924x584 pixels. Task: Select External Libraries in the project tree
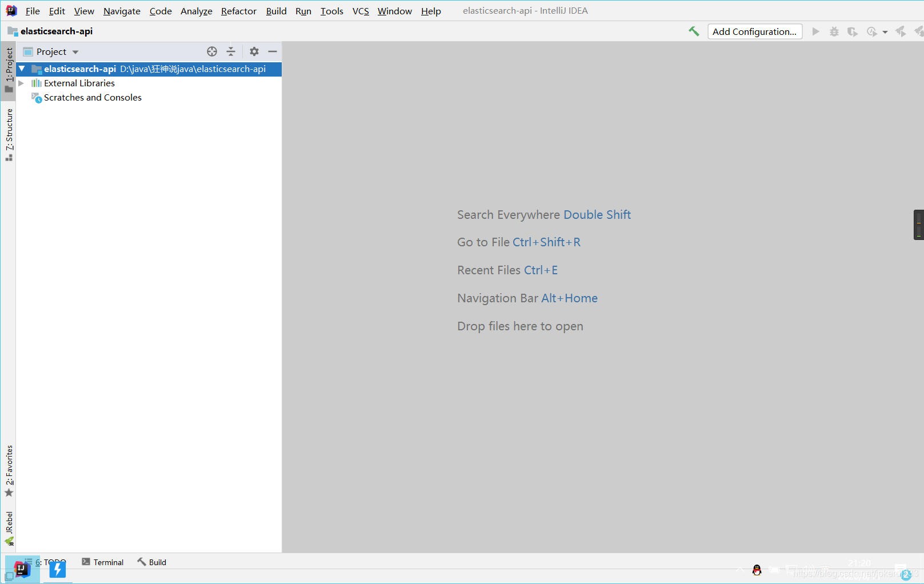pyautogui.click(x=79, y=83)
